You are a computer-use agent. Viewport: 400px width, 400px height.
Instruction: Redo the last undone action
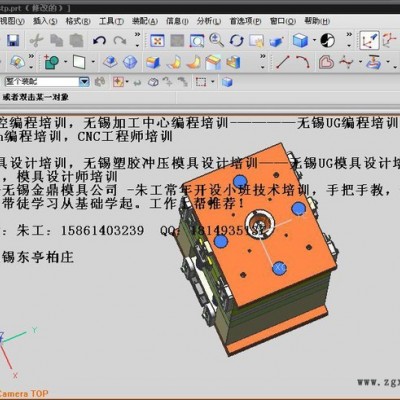120,41
